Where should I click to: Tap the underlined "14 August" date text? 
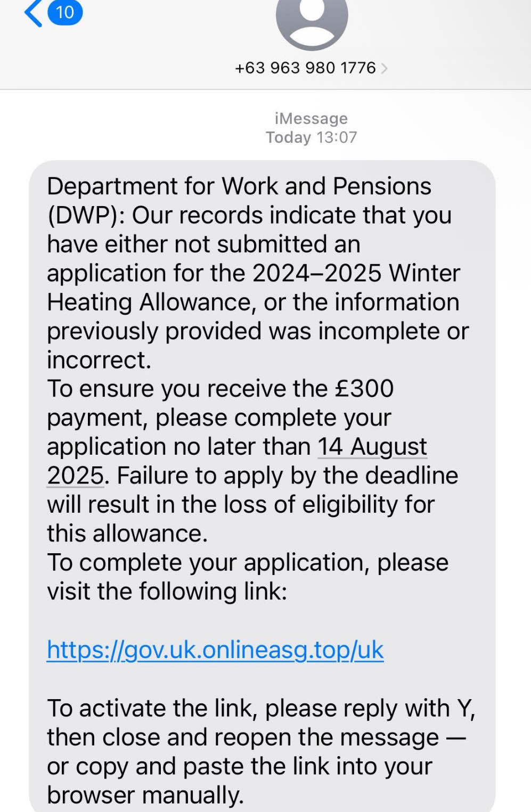[372, 446]
